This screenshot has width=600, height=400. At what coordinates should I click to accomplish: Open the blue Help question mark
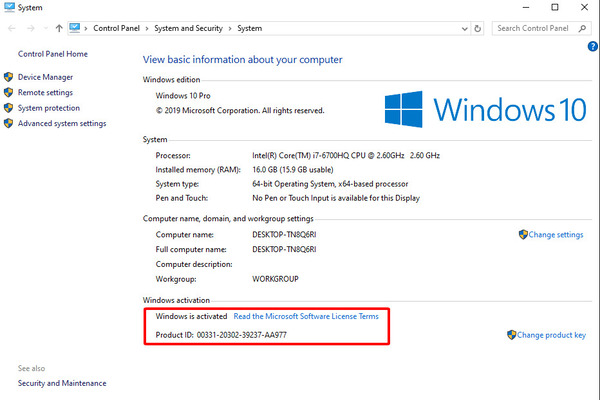[593, 46]
